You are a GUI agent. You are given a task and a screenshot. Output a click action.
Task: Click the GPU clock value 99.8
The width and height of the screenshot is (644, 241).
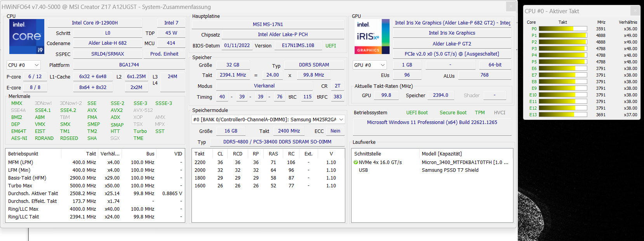pos(386,95)
